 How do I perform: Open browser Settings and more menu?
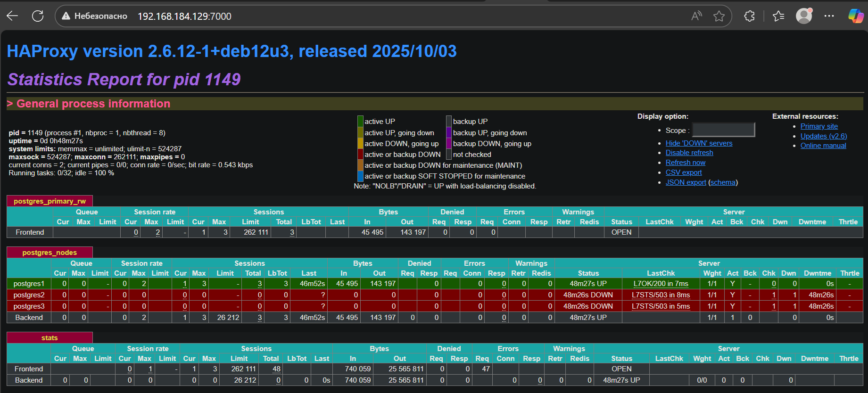[829, 16]
